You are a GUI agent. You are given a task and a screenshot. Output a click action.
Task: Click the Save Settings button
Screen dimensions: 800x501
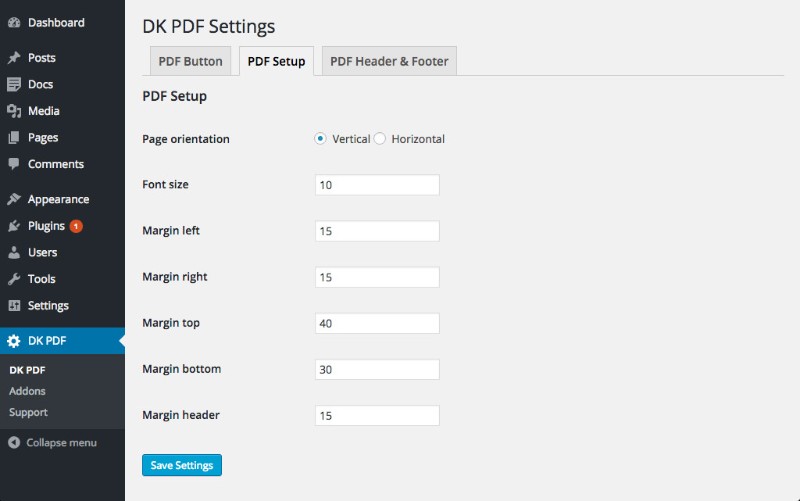tap(182, 465)
